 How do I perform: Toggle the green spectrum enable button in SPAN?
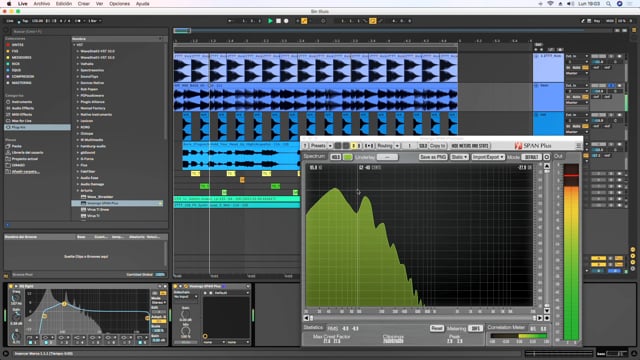tap(348, 157)
